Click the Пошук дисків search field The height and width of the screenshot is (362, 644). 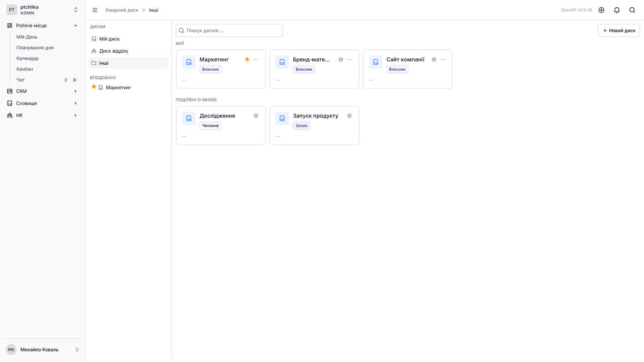229,31
